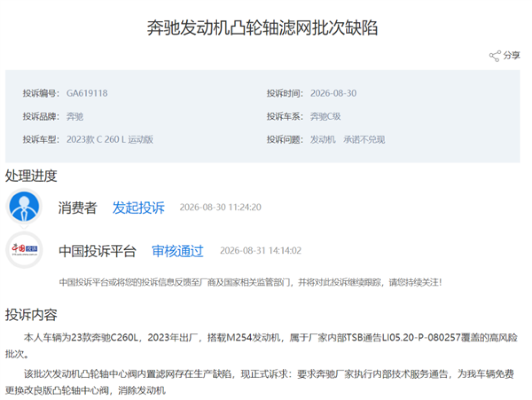Viewport: 532px width, 400px height.
Task: Click the 投诉车型 field label
Action: click(41, 139)
